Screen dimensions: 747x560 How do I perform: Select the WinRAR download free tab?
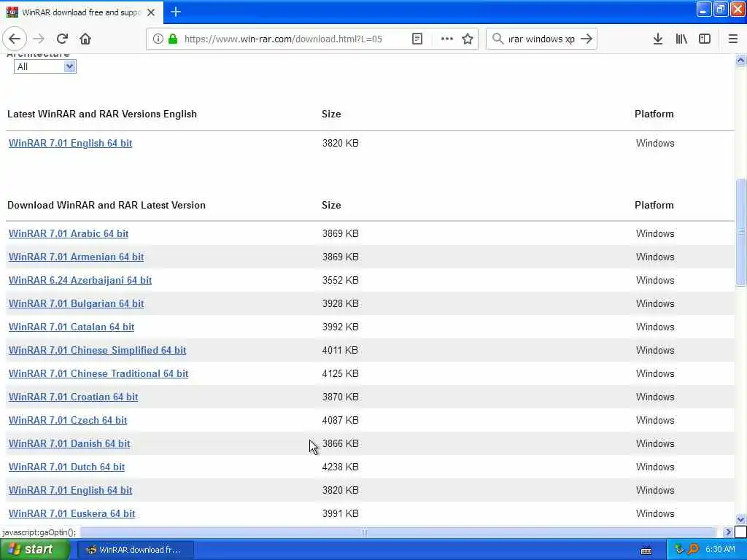tap(82, 12)
